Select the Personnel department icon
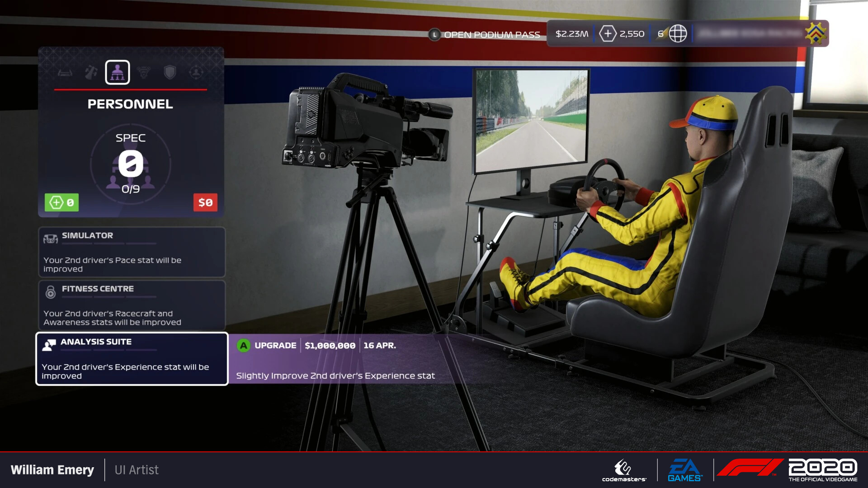 117,72
